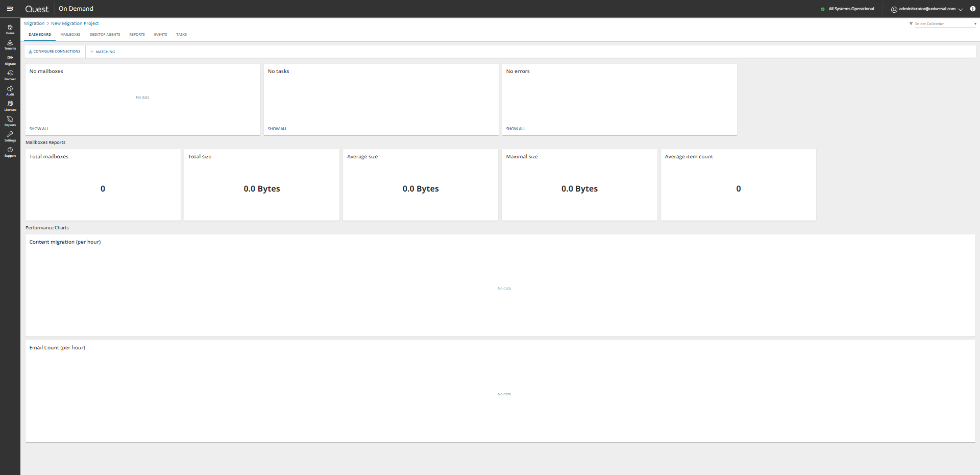Click the collection filter funnel icon
This screenshot has height=475, width=980.
point(911,23)
